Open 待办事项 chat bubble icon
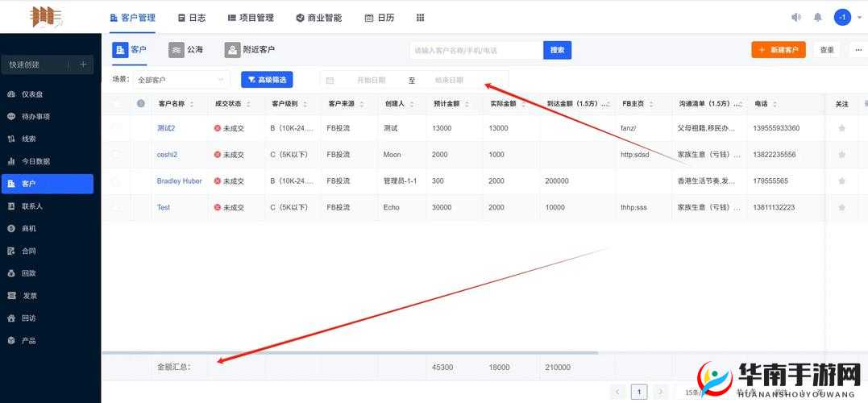The width and height of the screenshot is (868, 403). [11, 117]
